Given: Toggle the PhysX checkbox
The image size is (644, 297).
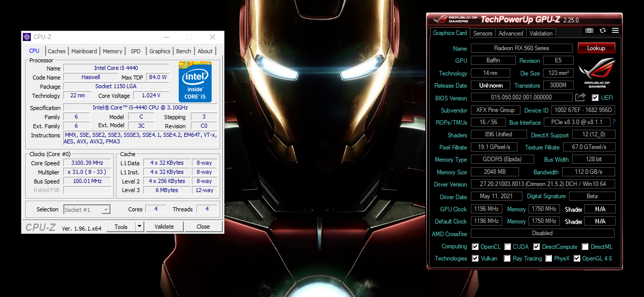Looking at the screenshot, I should coord(549,258).
